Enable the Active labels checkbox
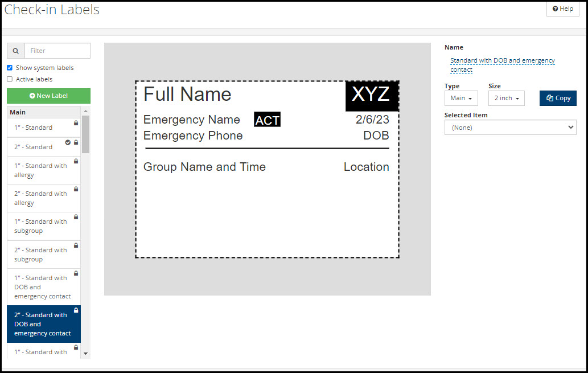Image resolution: width=588 pixels, height=373 pixels. tap(10, 79)
